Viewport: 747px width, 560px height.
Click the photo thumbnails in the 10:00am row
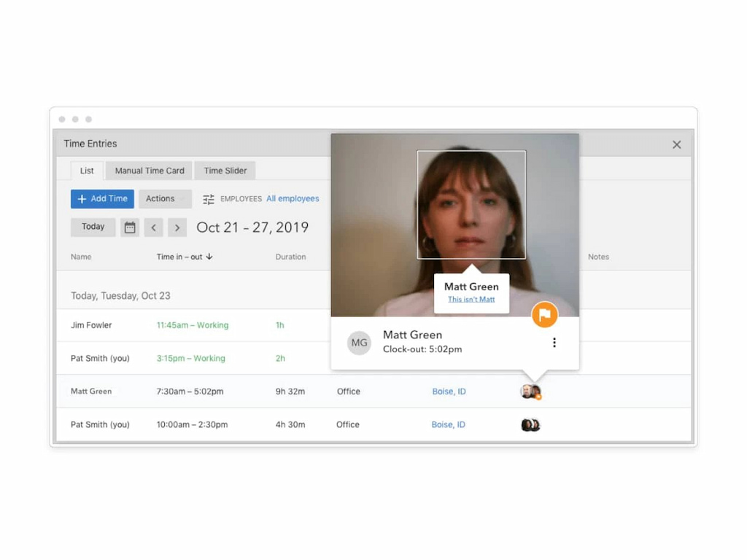pos(530,425)
